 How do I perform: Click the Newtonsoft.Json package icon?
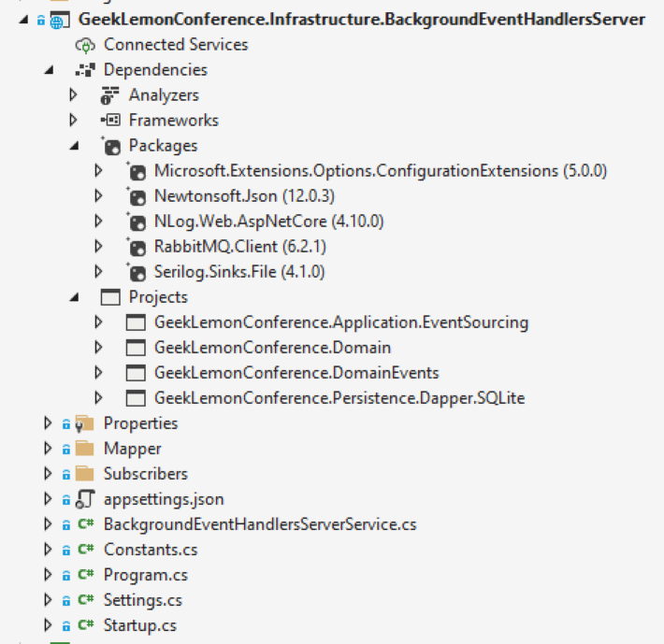pyautogui.click(x=137, y=197)
